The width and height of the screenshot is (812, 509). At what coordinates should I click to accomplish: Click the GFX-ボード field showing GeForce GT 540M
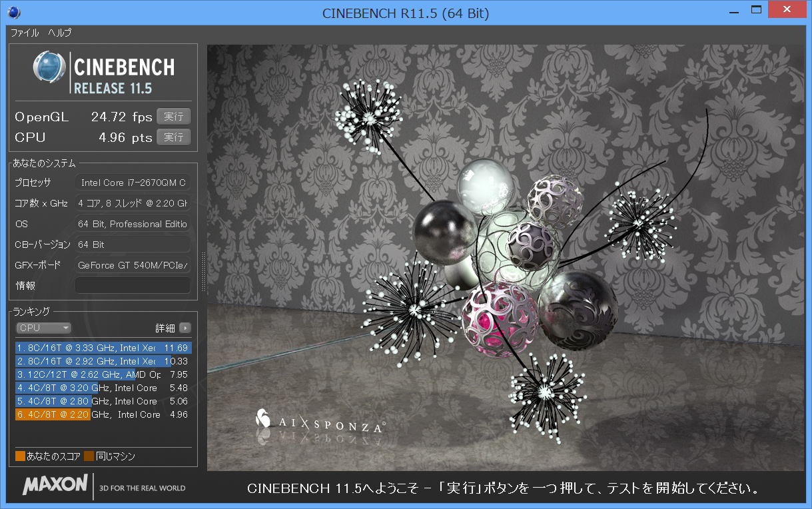click(x=133, y=265)
